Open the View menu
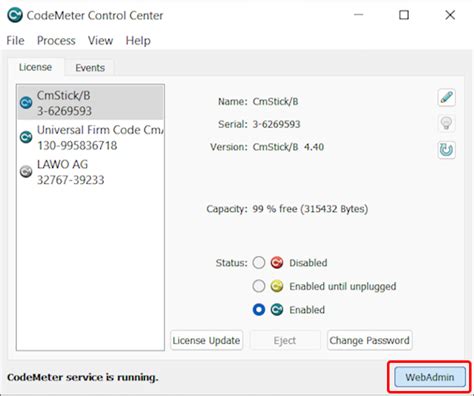The image size is (474, 396). tap(100, 41)
